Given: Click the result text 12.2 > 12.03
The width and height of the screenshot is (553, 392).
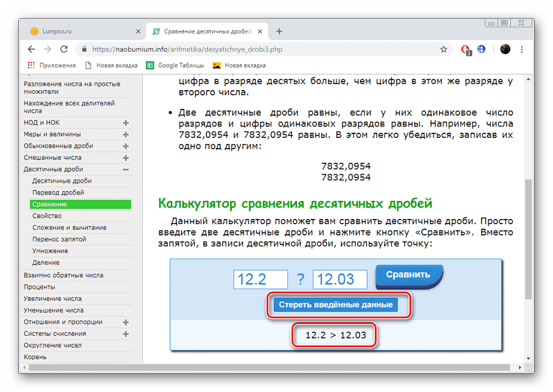Looking at the screenshot, I should click(335, 335).
